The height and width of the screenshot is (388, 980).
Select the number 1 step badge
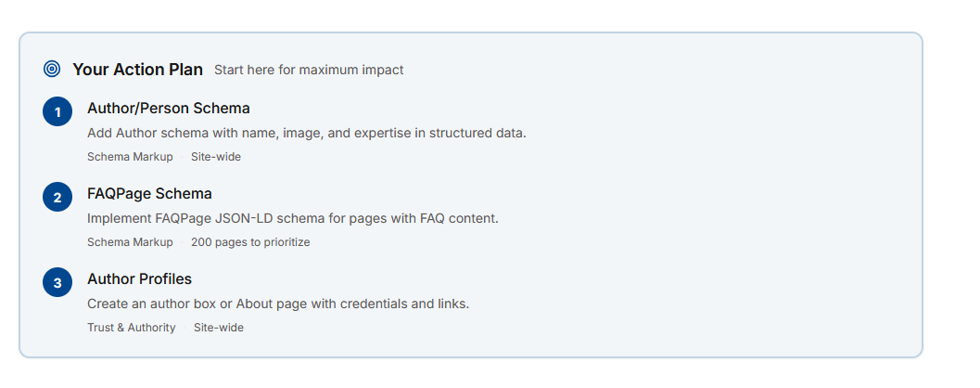pos(57,112)
